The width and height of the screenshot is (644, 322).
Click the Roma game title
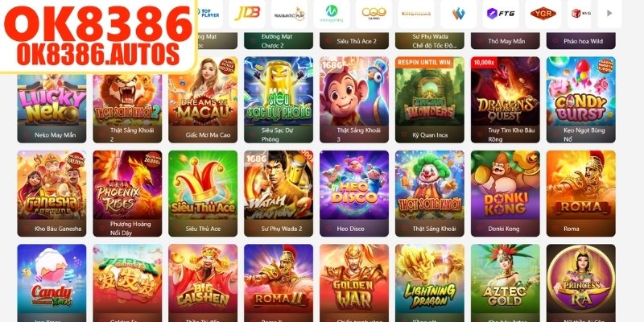tap(572, 229)
